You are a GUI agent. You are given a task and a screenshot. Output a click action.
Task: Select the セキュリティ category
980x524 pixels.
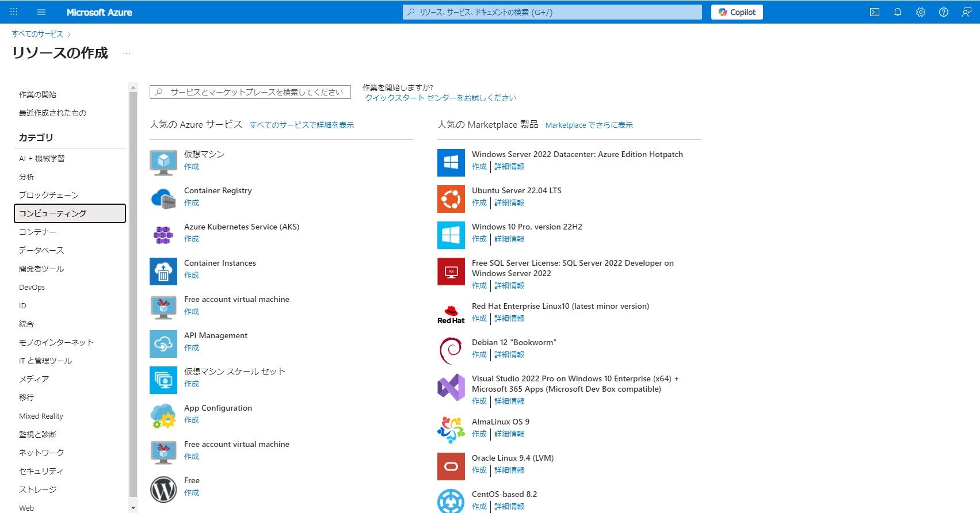(70, 471)
